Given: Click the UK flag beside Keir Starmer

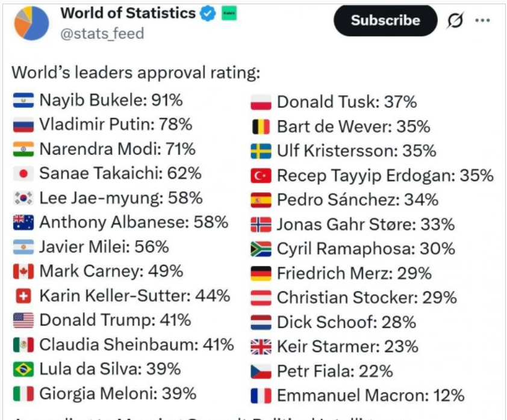Looking at the screenshot, I should point(261,347).
